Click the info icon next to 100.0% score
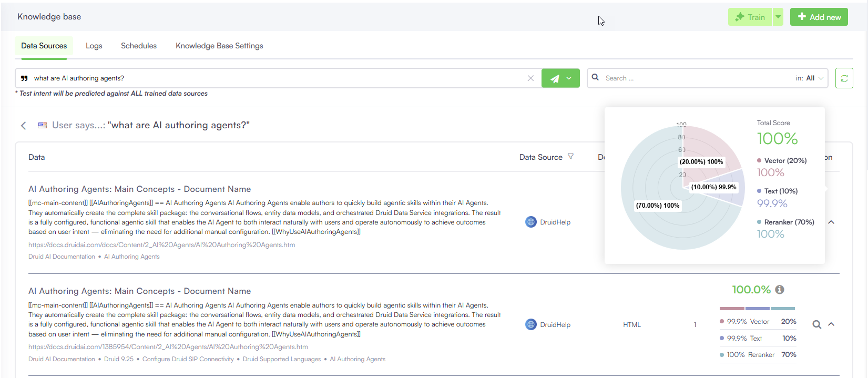 780,290
